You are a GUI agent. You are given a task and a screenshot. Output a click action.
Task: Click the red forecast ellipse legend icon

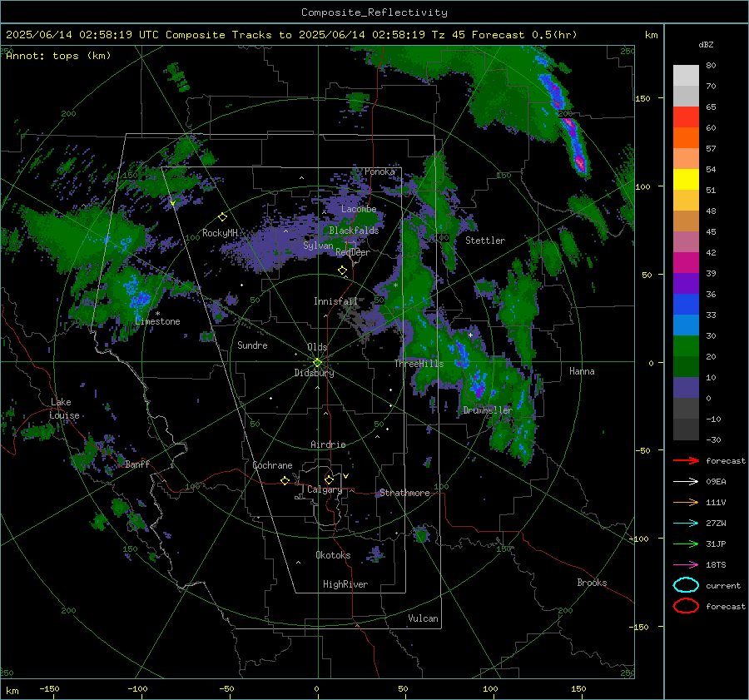click(x=686, y=606)
